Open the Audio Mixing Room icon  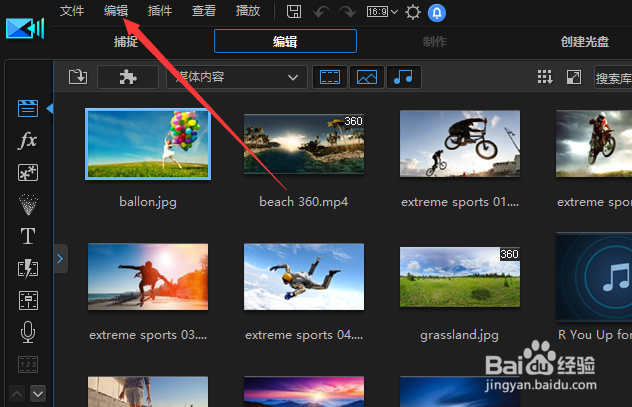(28, 301)
